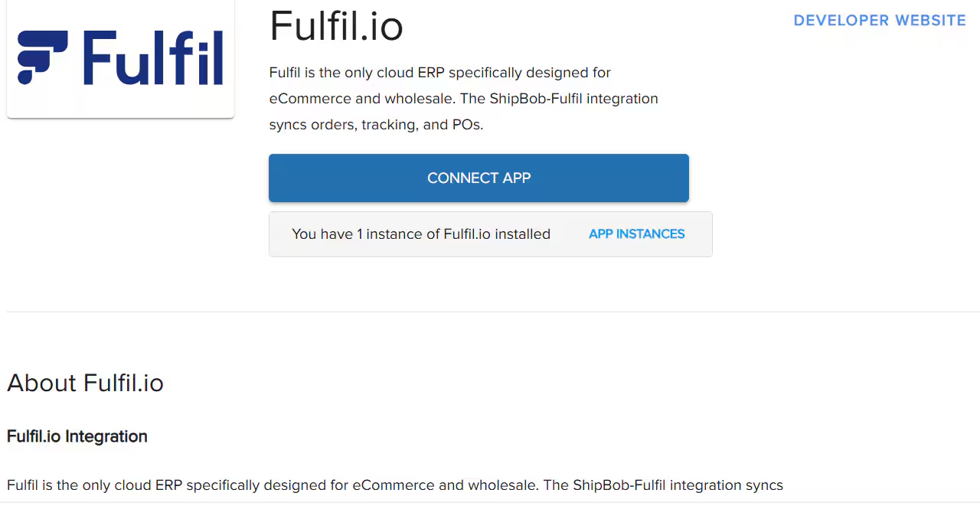Click the installed instance notification bar
The width and height of the screenshot is (980, 506).
coord(490,234)
